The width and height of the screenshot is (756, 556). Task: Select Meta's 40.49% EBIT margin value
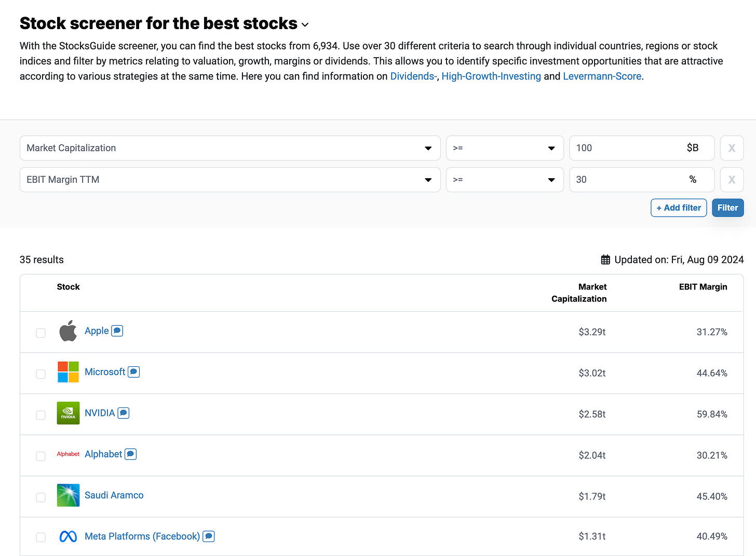(712, 536)
